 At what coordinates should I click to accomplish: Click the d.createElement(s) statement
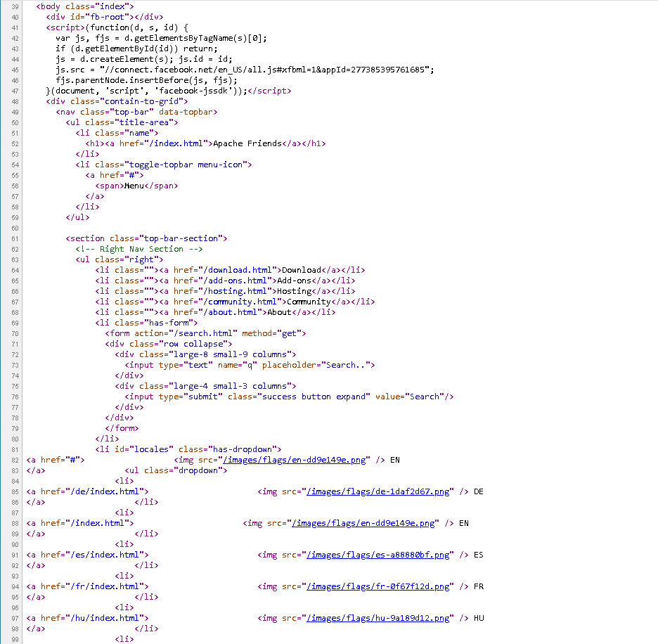pos(127,59)
